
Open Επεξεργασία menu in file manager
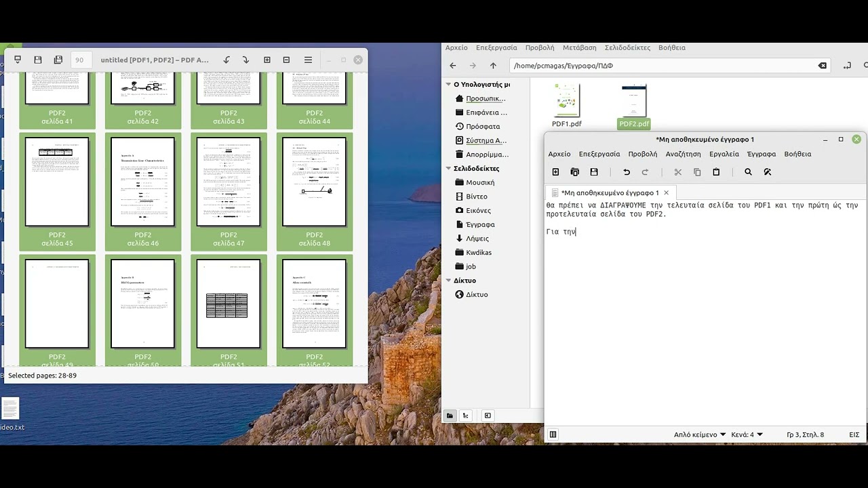[x=496, y=47]
